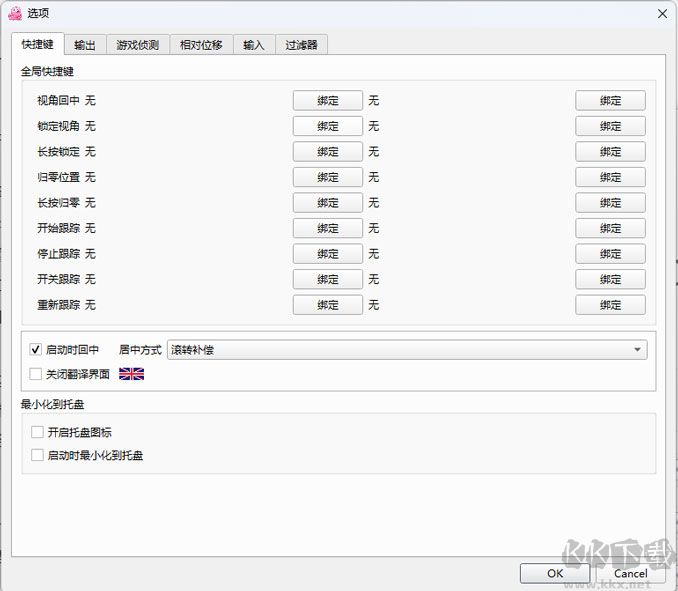Close the 选项 dialog with the X

[x=662, y=14]
